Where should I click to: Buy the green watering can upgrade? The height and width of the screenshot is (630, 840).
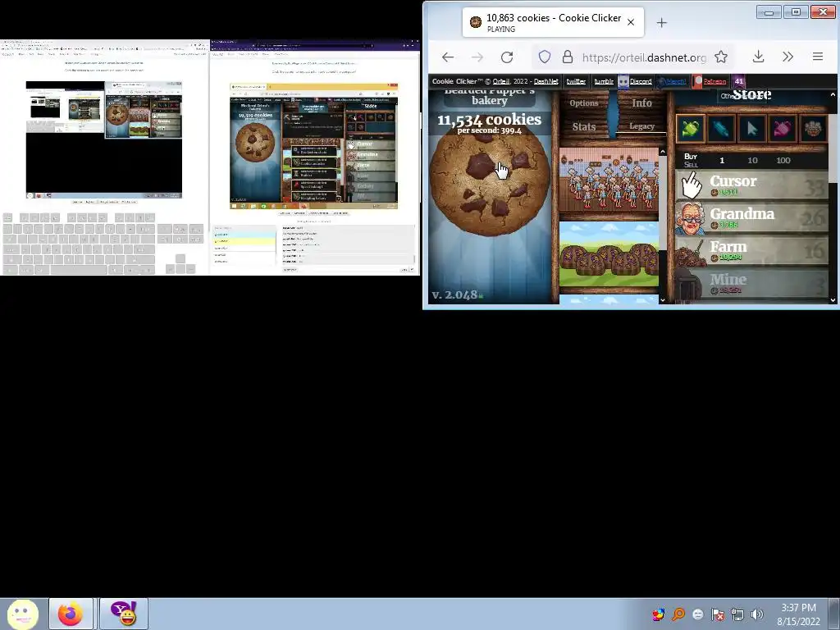point(690,129)
